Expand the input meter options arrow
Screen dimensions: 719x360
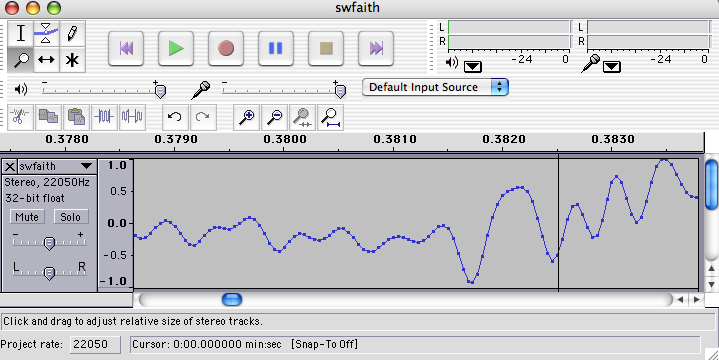tap(612, 67)
